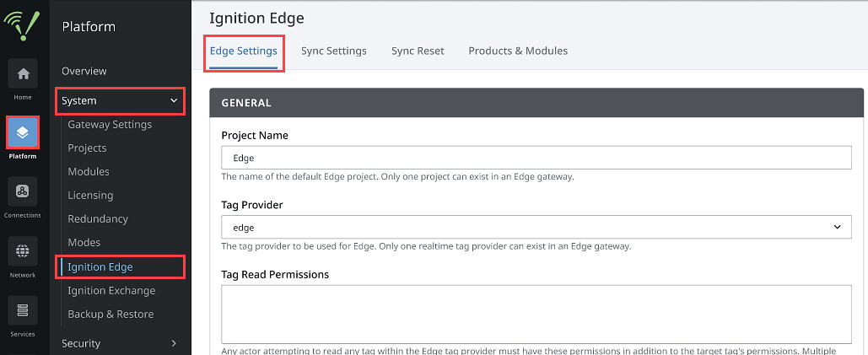Screen dimensions: 868x355
Task: Click the Tag Read Permissions text area
Action: tap(536, 315)
